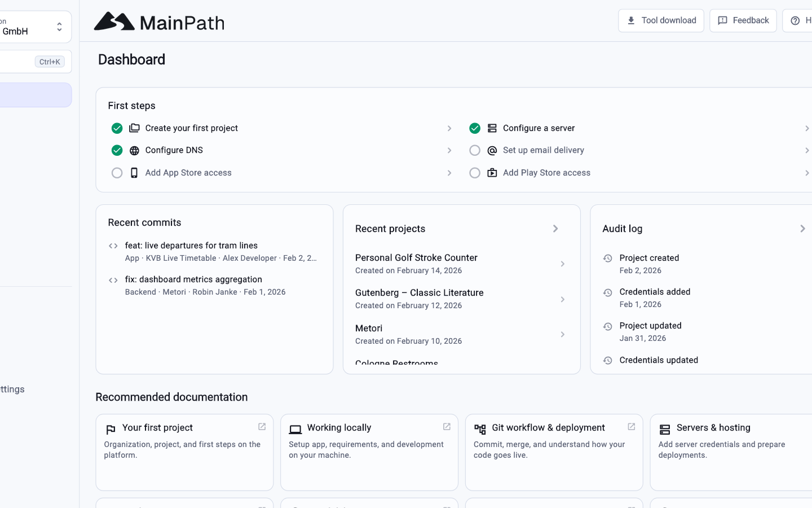This screenshot has height=508, width=812.
Task: Click the history icon beside Project created
Action: tap(608, 259)
